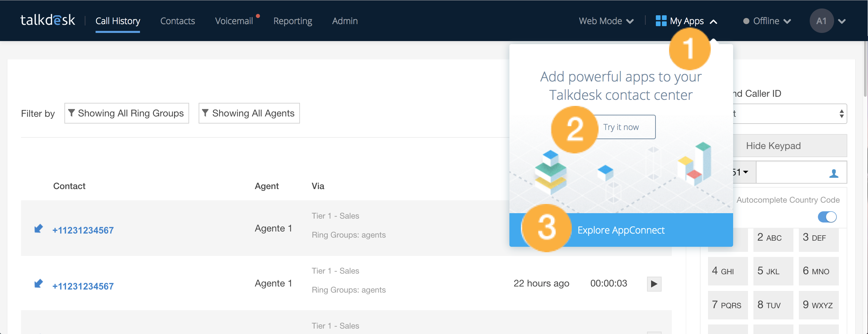Click the +11231234567 link in the 22 hours ago row
Screen dimensions: 868x334
point(83,286)
